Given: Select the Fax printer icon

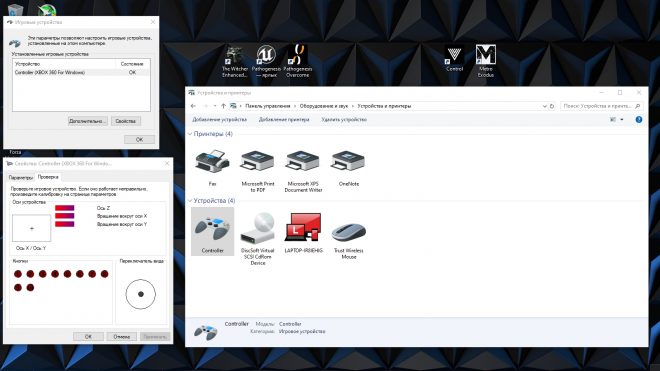Looking at the screenshot, I should click(212, 167).
